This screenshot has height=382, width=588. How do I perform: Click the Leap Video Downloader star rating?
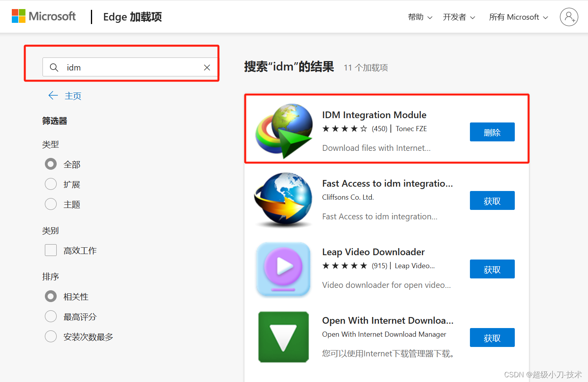click(345, 266)
